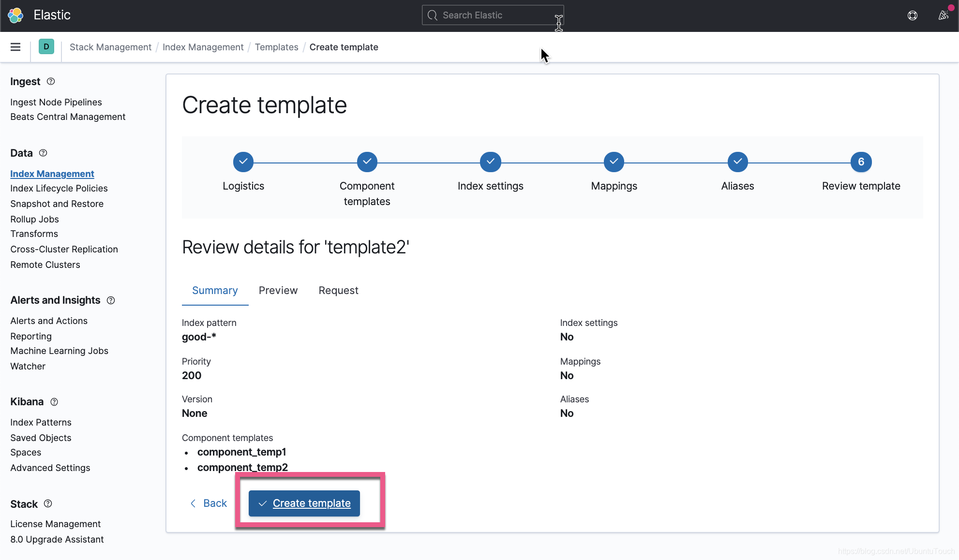Click the Data section help icon
The image size is (959, 560).
(x=43, y=153)
